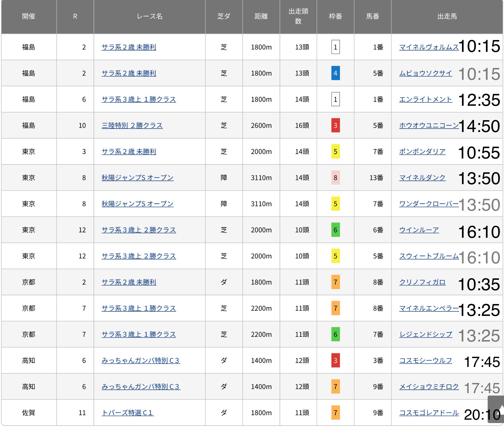The image size is (504, 427).
Task: Click orange frame 7 badge for クリノフィガロ
Action: click(335, 282)
